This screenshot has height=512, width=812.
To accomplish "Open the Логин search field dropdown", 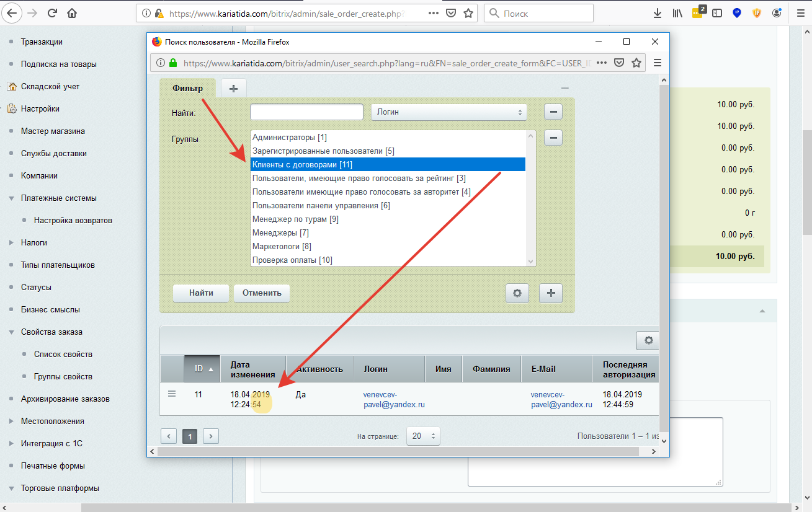I will click(x=448, y=112).
